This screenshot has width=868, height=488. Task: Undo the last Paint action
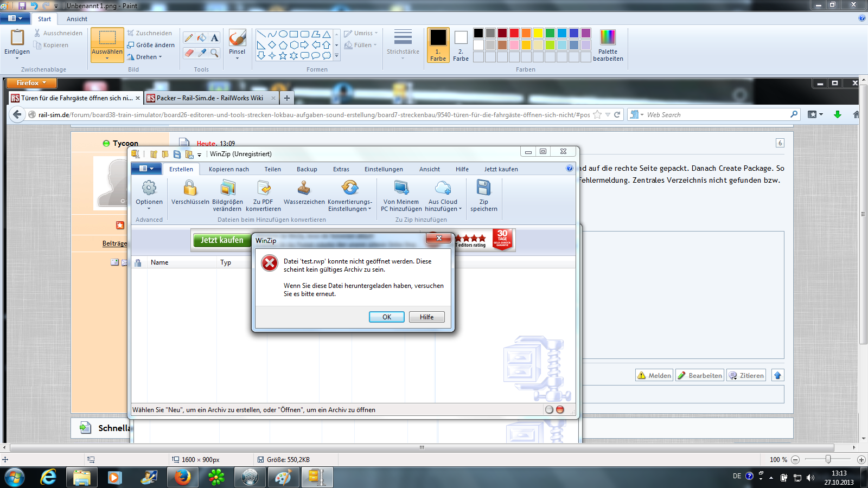[34, 5]
